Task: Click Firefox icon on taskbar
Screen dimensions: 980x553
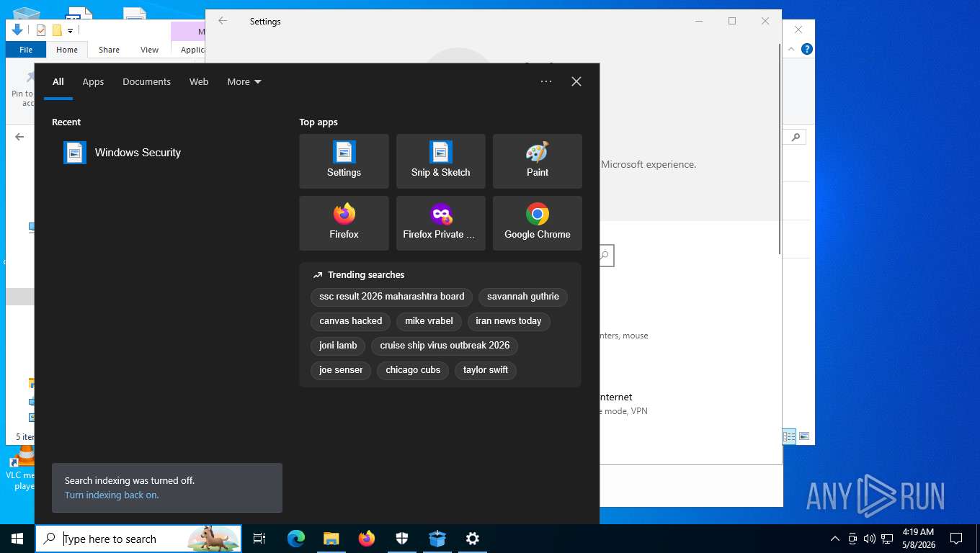Action: [x=367, y=539]
